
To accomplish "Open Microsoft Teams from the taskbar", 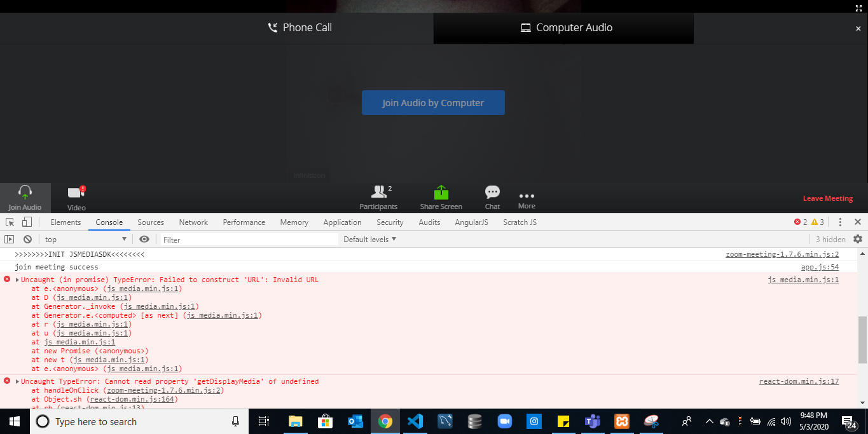I will [x=593, y=421].
